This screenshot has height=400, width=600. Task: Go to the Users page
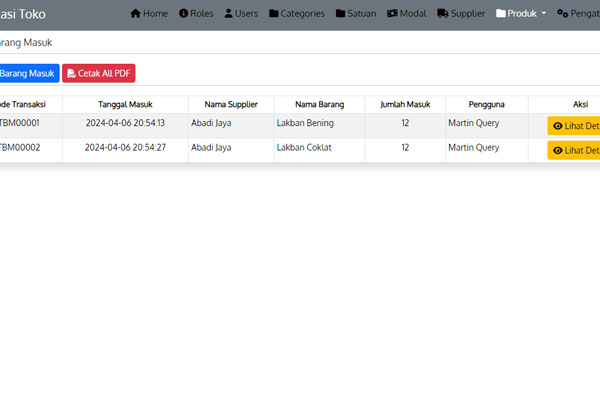tap(241, 13)
